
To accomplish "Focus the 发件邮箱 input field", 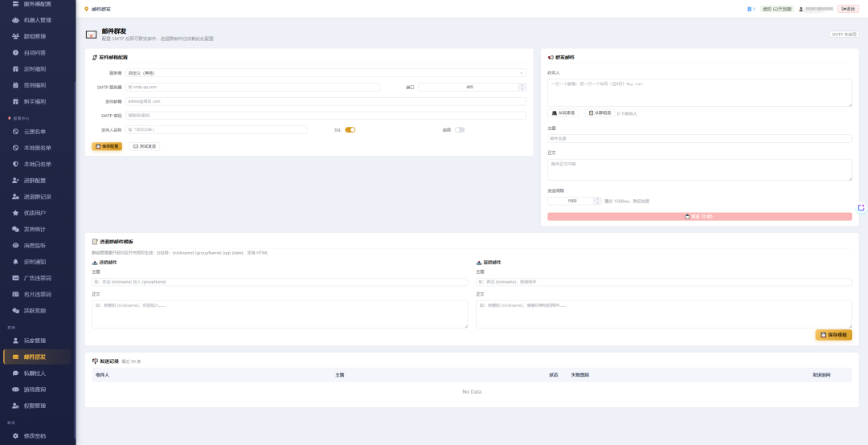I will 325,101.
